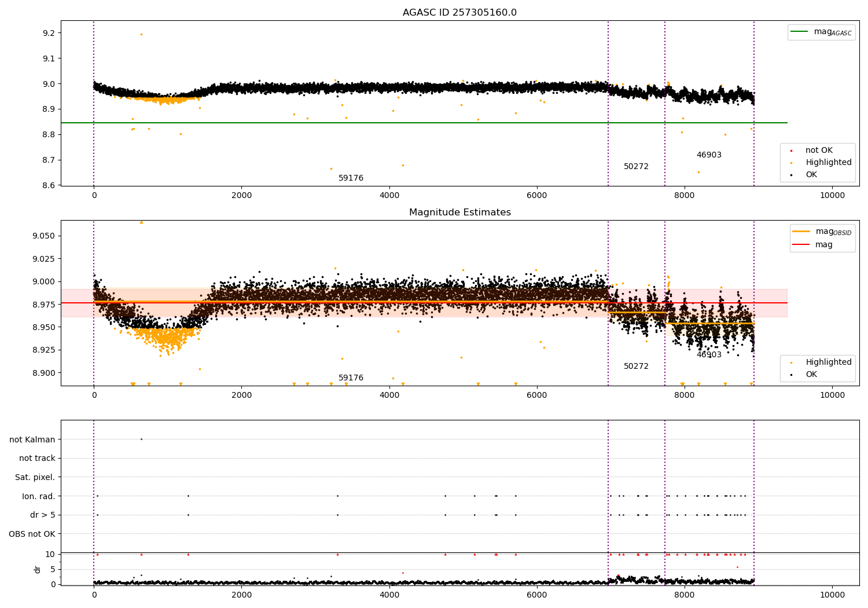Click the outlier point near 9.2 magnitude
Viewport: 868px width, 608px height.
(141, 34)
